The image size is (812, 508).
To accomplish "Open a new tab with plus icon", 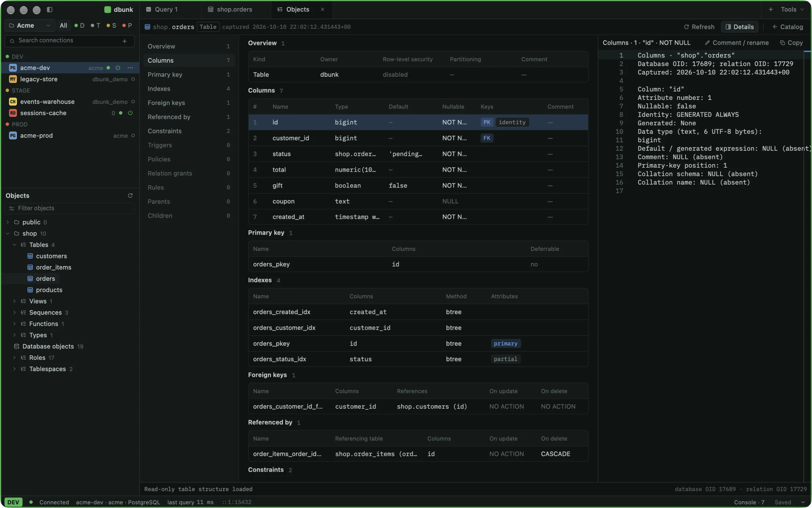I will 770,9.
